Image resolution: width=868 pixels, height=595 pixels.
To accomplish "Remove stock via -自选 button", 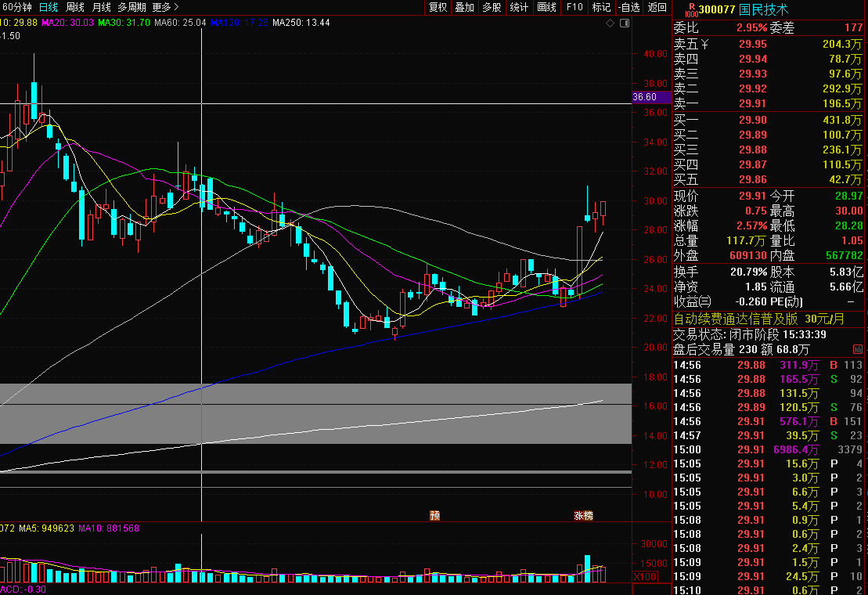I will point(629,7).
